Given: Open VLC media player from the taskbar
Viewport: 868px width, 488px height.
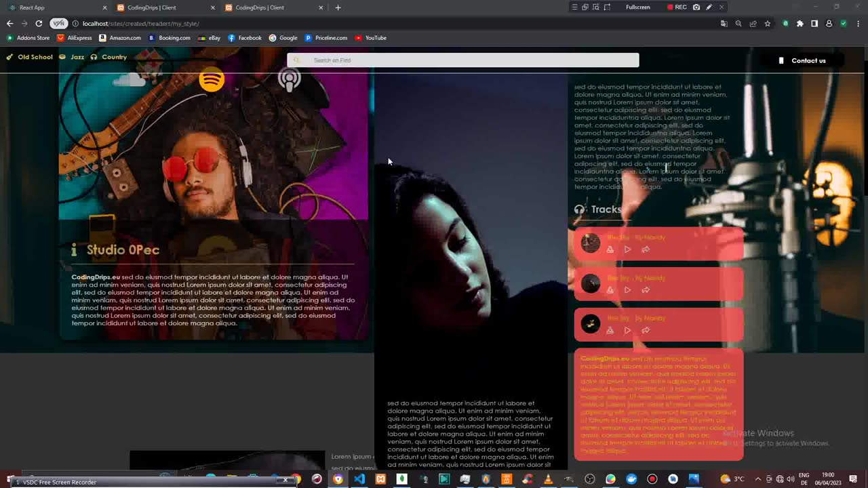Looking at the screenshot, I should [548, 479].
